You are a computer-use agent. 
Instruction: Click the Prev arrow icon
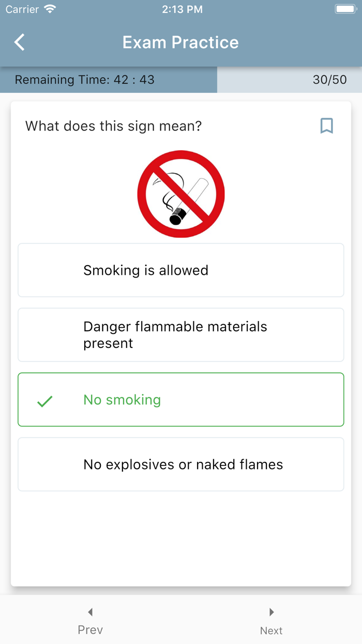tap(90, 612)
